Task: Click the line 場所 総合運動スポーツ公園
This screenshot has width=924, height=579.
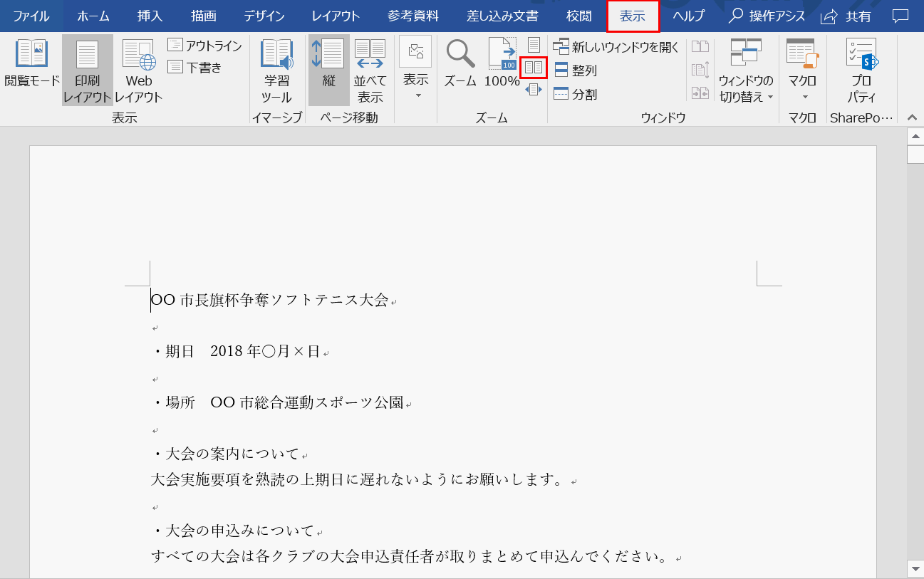Action: [x=278, y=402]
